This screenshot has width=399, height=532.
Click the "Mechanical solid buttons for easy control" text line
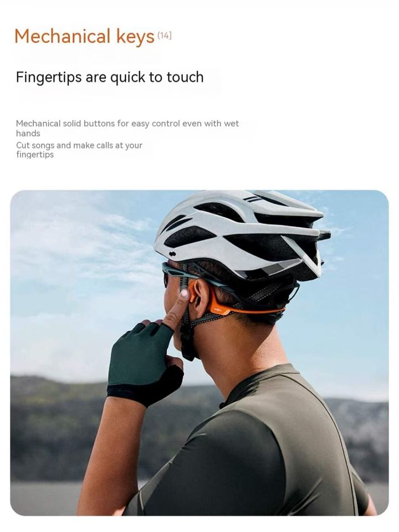(x=127, y=123)
